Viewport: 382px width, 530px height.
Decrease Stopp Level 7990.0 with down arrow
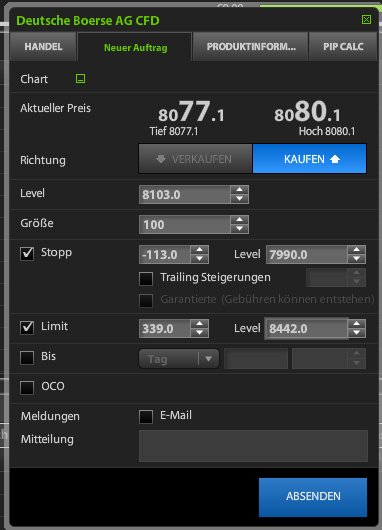pyautogui.click(x=356, y=259)
